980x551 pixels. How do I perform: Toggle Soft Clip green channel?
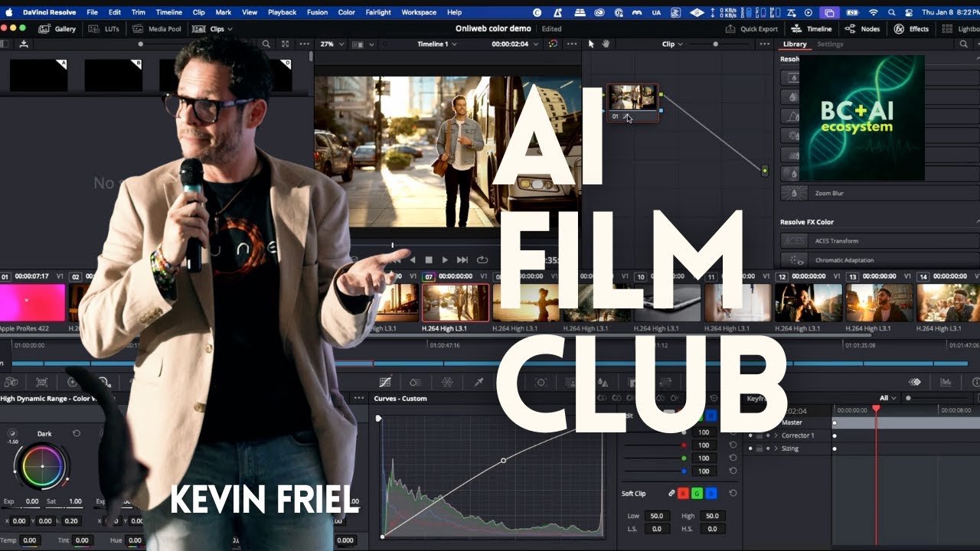tap(698, 494)
